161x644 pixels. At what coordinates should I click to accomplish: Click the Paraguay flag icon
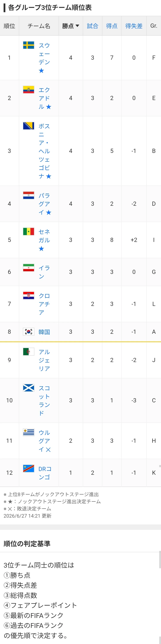28,195
